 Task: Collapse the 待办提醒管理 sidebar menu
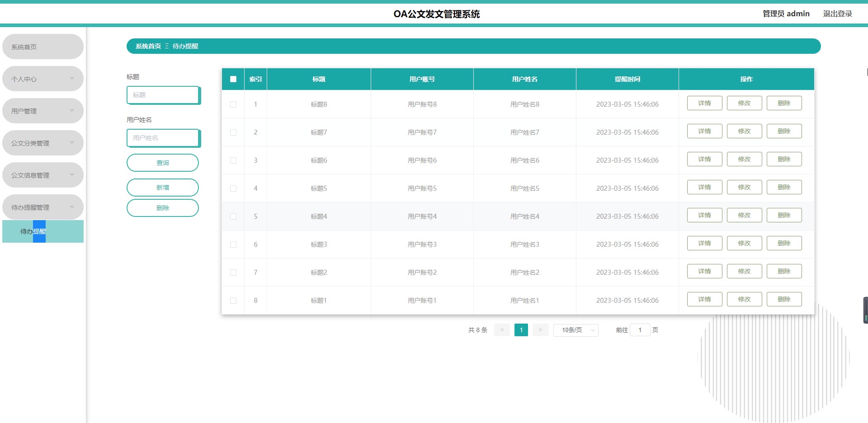click(43, 207)
